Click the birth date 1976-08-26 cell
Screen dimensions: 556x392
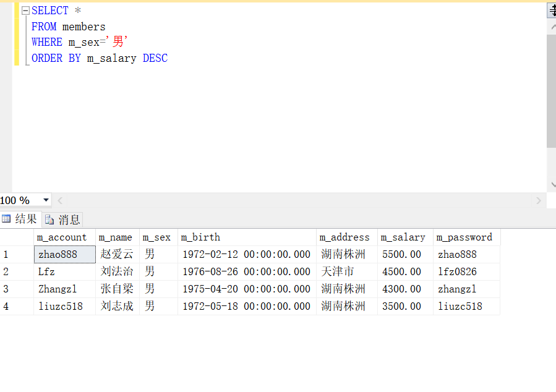(x=247, y=272)
